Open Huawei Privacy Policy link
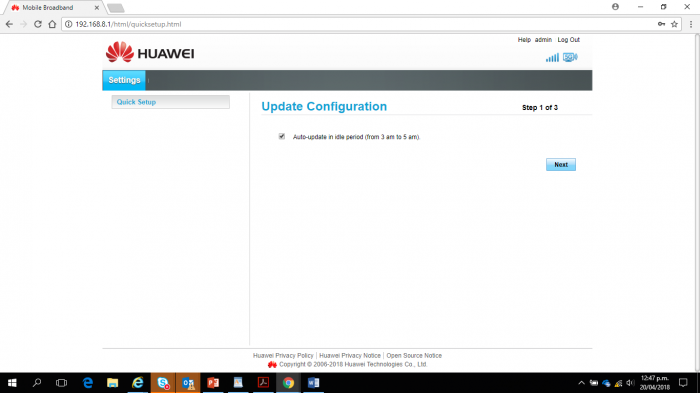Screen dimensions: 700x393 pyautogui.click(x=283, y=355)
